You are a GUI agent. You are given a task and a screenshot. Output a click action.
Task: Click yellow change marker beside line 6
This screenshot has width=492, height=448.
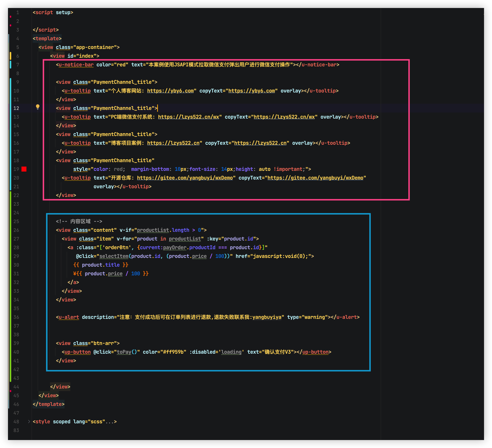pyautogui.click(x=11, y=56)
